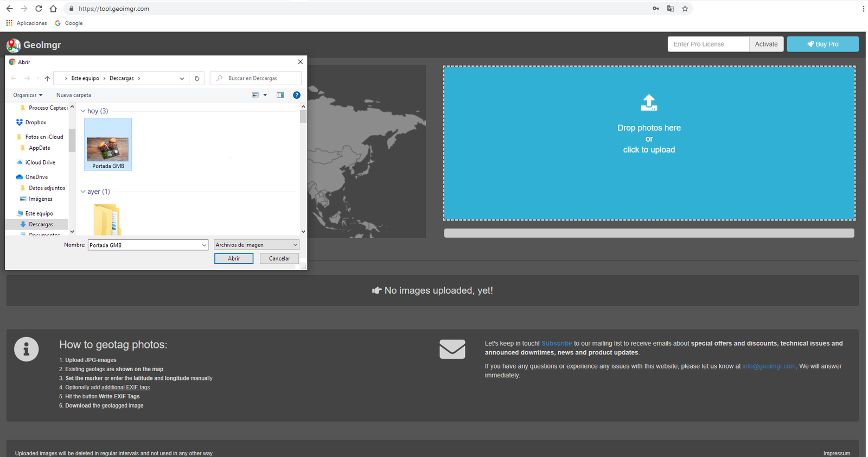
Task: Select Dropbox in the navigation pane
Action: [35, 123]
